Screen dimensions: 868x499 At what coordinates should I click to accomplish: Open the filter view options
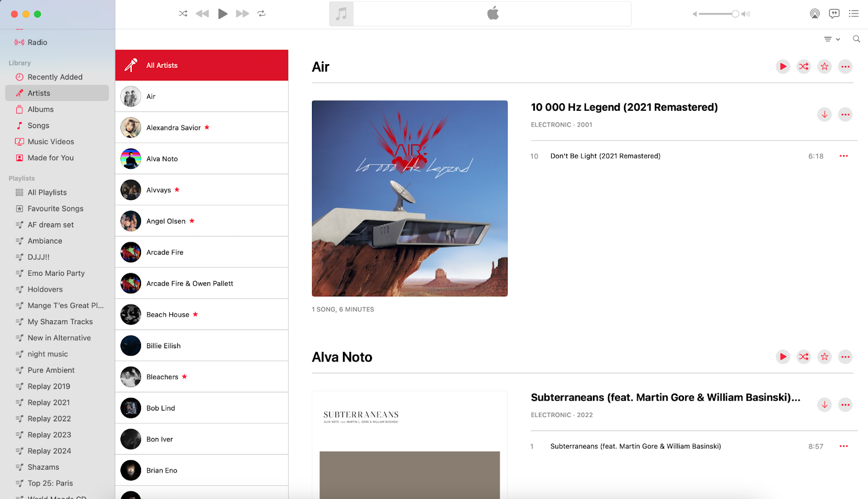828,39
